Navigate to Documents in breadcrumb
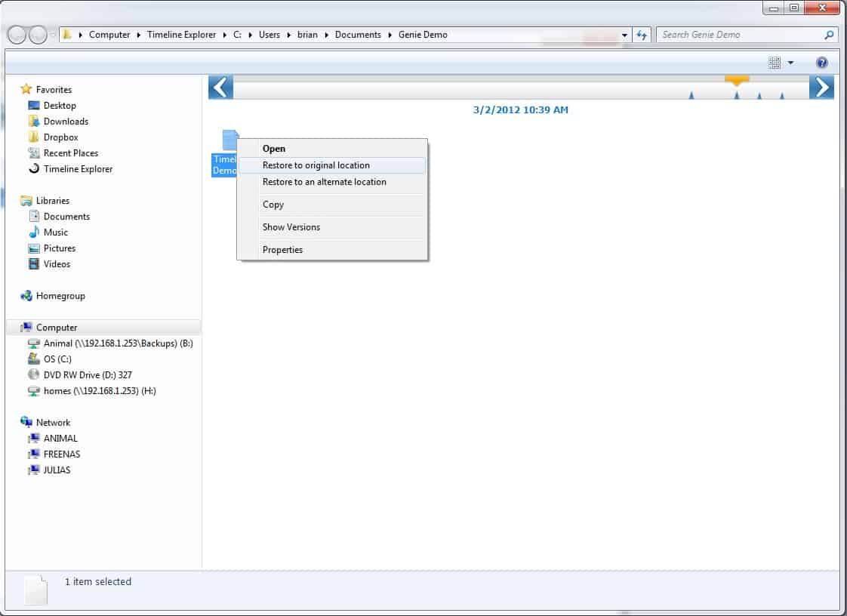Image resolution: width=847 pixels, height=616 pixels. [x=358, y=35]
